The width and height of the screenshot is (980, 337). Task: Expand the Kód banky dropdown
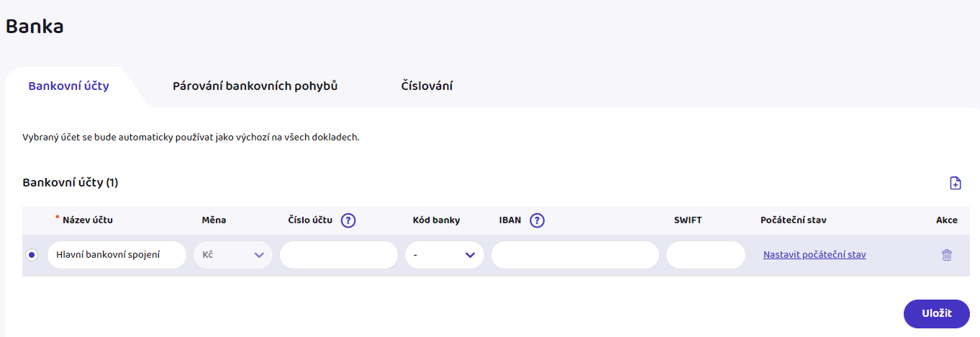[445, 255]
